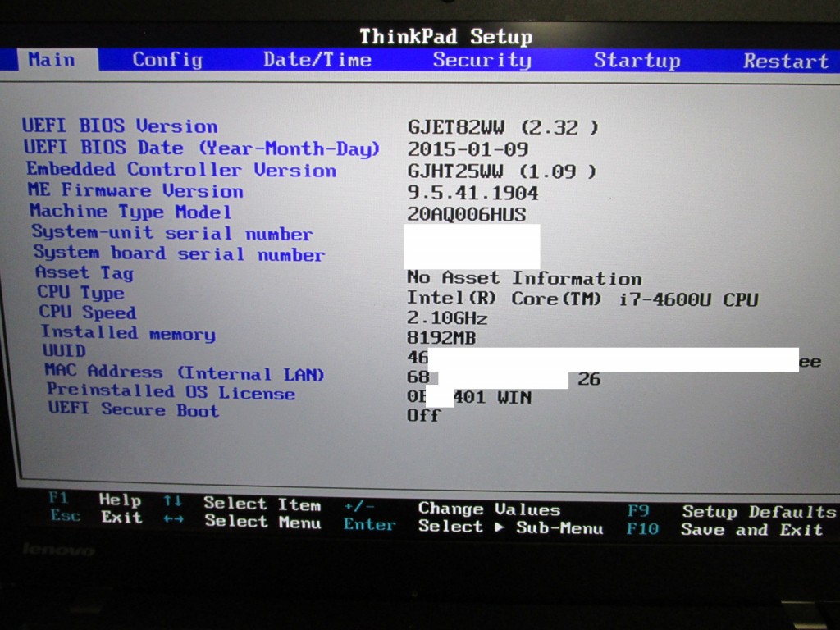The height and width of the screenshot is (630, 840).
Task: Click the CPU Type label
Action: 80,293
